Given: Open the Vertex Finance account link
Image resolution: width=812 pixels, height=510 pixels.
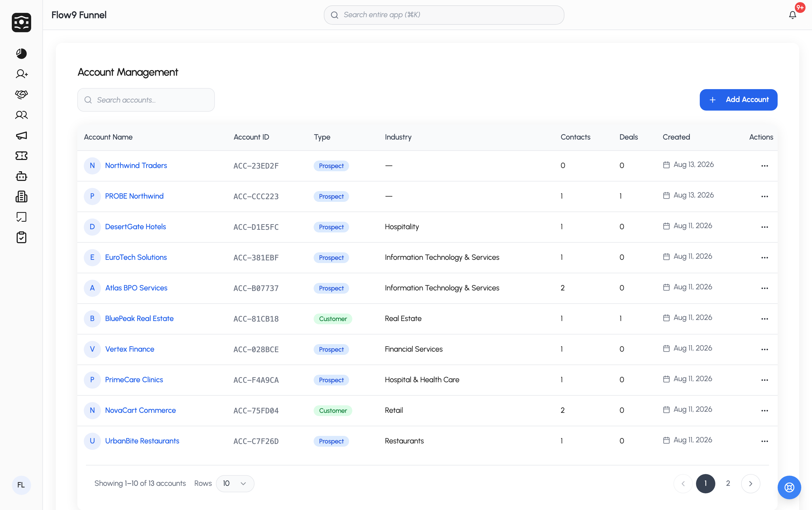Looking at the screenshot, I should pos(129,349).
